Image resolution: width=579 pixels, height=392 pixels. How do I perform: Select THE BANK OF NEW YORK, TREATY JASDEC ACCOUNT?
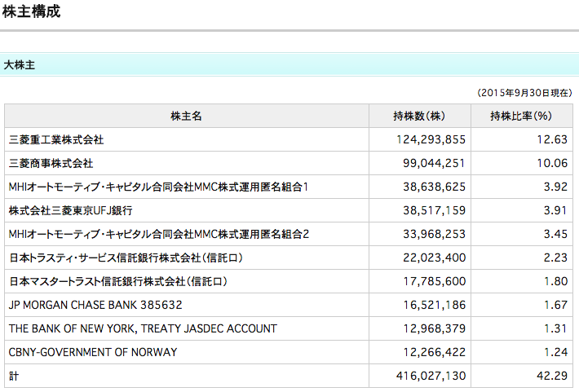click(143, 328)
